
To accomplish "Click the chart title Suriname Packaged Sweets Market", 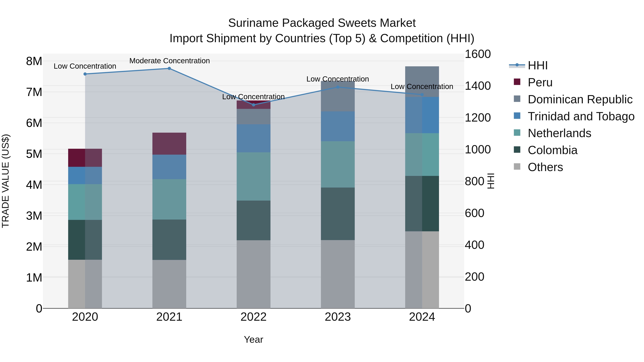I will [x=322, y=23].
